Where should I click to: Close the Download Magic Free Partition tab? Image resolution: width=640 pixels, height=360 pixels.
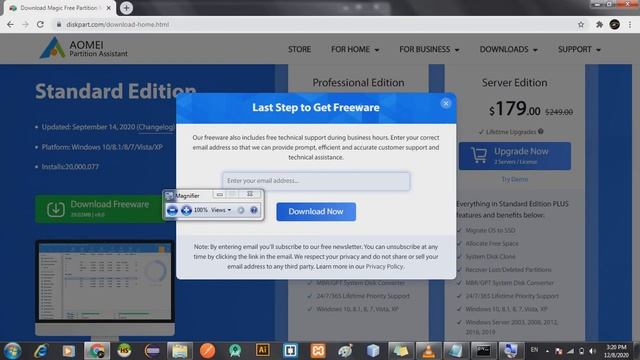109,8
